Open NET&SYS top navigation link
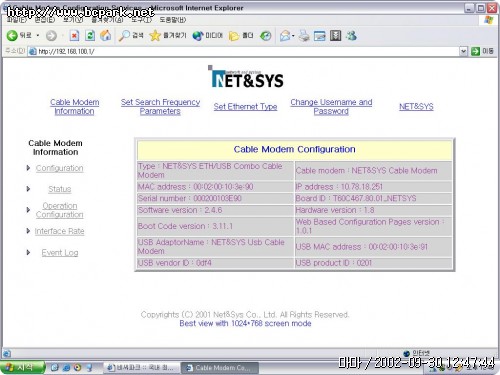The width and height of the screenshot is (500, 375). click(416, 107)
